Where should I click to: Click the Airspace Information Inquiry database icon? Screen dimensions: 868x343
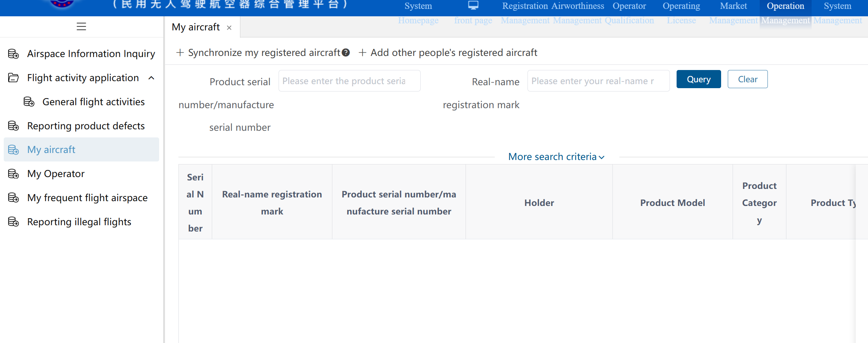click(13, 54)
